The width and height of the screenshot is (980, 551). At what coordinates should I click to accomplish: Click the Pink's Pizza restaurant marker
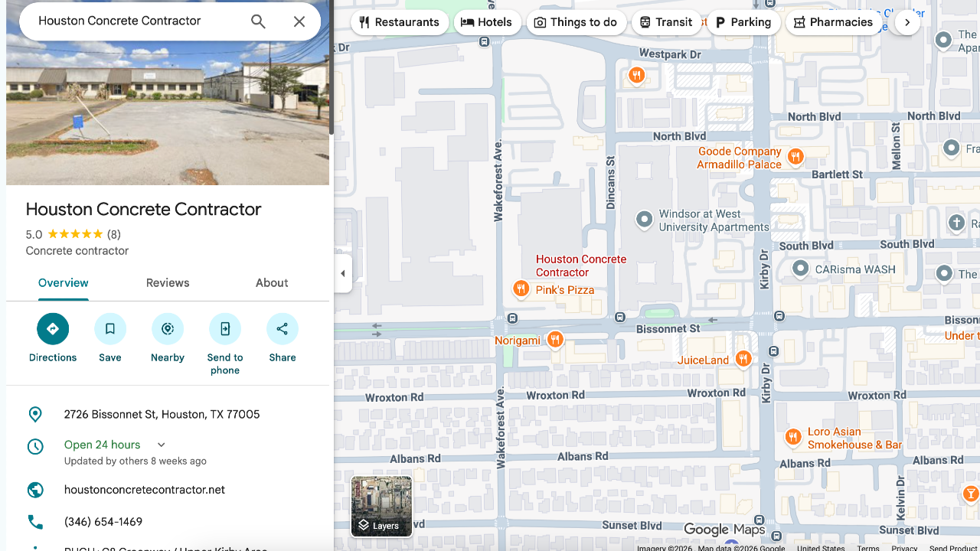[x=521, y=289]
